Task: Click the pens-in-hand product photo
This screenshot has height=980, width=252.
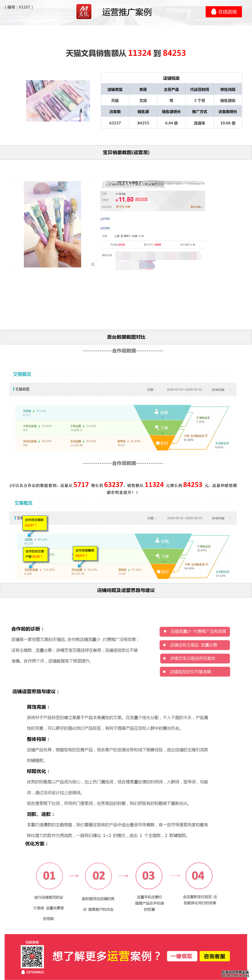Action: [x=52, y=224]
